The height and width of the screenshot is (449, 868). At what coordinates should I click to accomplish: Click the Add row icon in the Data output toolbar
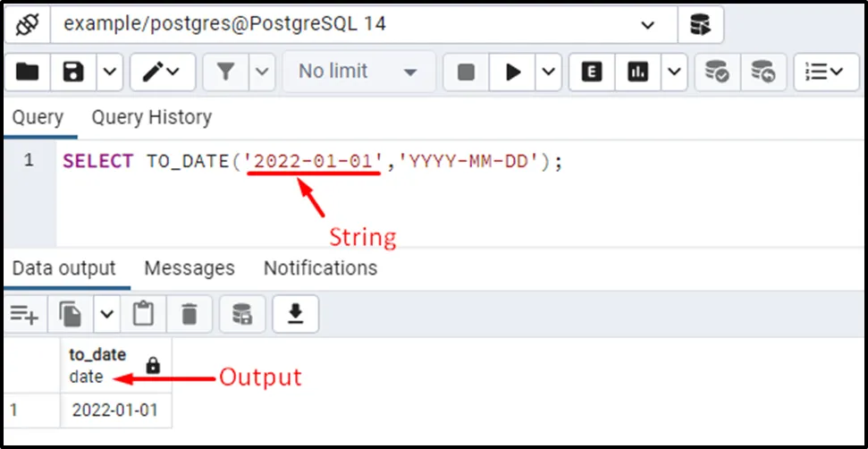tap(25, 315)
